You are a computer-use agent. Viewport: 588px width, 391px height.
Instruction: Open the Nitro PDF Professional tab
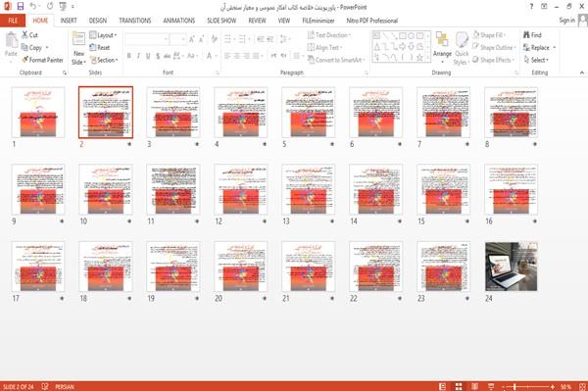(372, 21)
